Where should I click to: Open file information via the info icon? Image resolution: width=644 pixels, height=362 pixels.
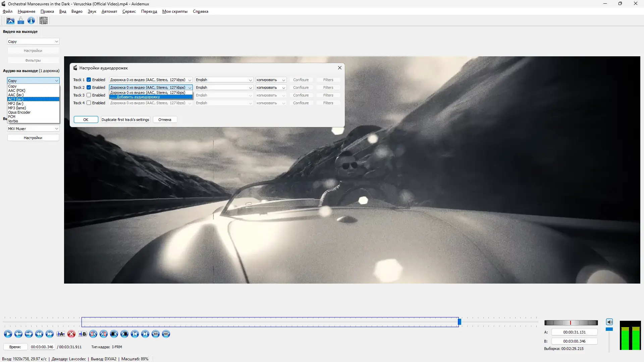(31, 20)
